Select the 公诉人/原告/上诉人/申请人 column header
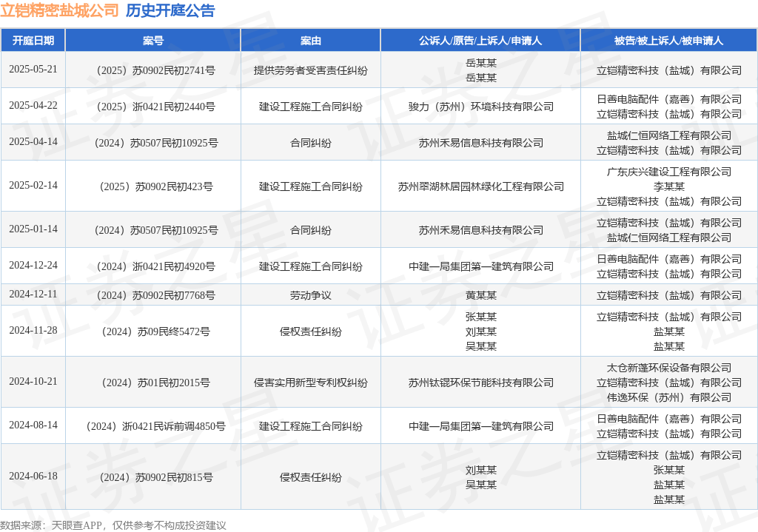Viewport: 758px width, 532px height. click(480, 41)
